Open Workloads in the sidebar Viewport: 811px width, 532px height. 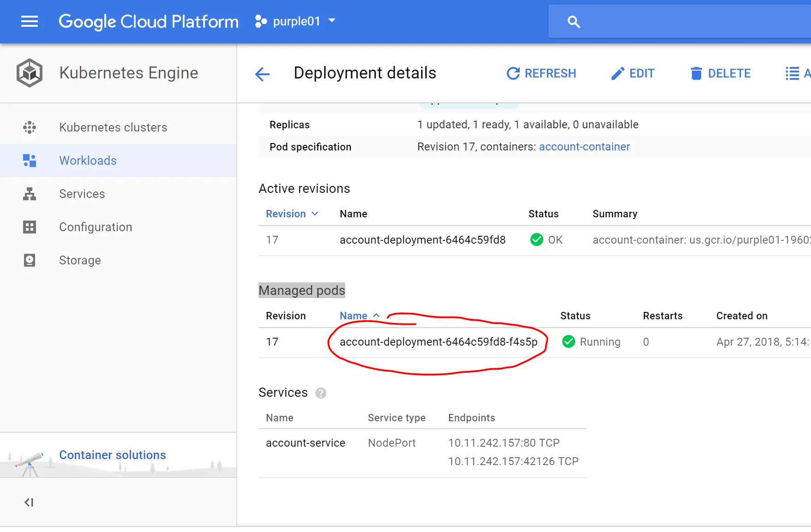tap(88, 161)
